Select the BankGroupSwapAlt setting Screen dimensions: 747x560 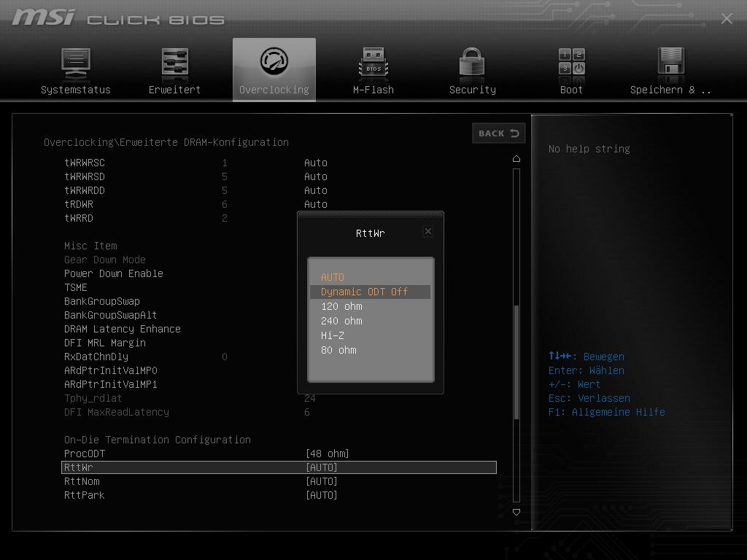111,315
